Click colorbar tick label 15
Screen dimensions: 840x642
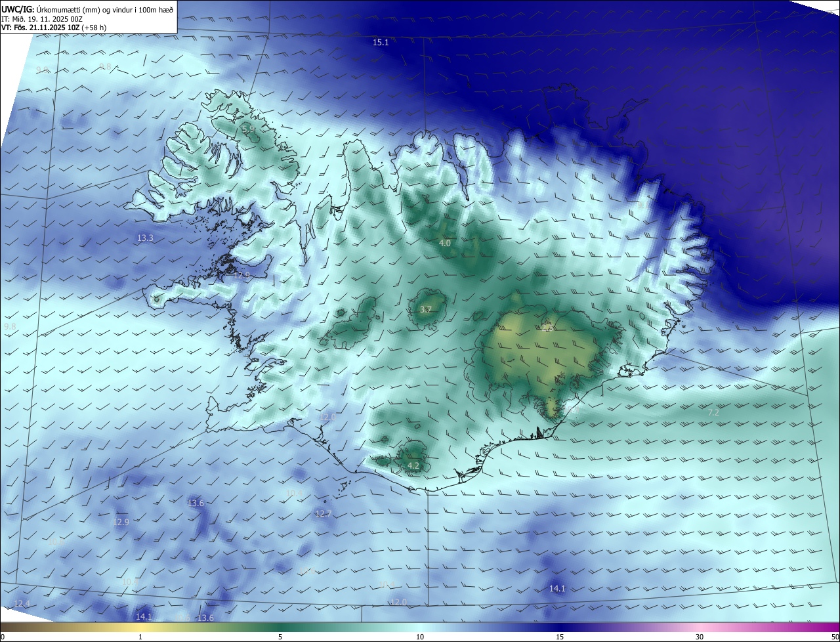560,637
